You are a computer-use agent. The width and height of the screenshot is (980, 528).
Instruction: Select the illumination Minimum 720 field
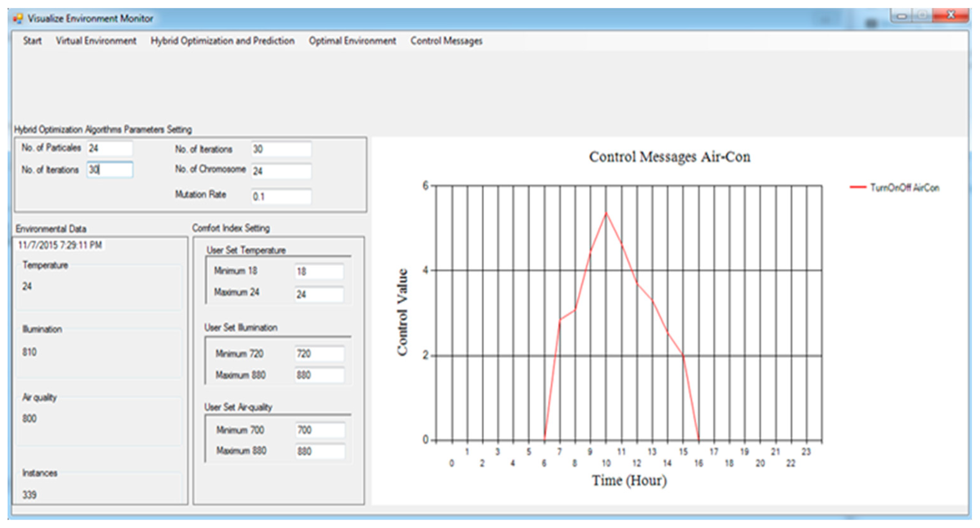pyautogui.click(x=320, y=354)
